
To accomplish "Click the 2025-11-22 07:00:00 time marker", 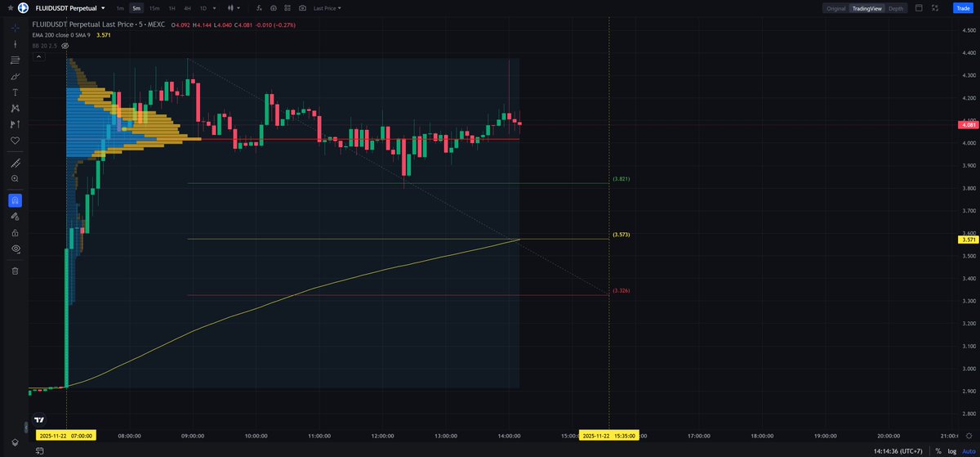I will point(65,436).
